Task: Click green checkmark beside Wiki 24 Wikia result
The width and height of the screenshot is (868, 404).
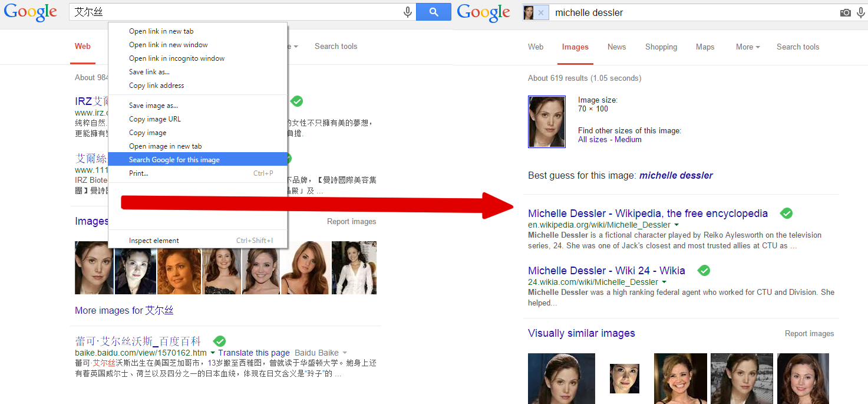Action: (704, 271)
